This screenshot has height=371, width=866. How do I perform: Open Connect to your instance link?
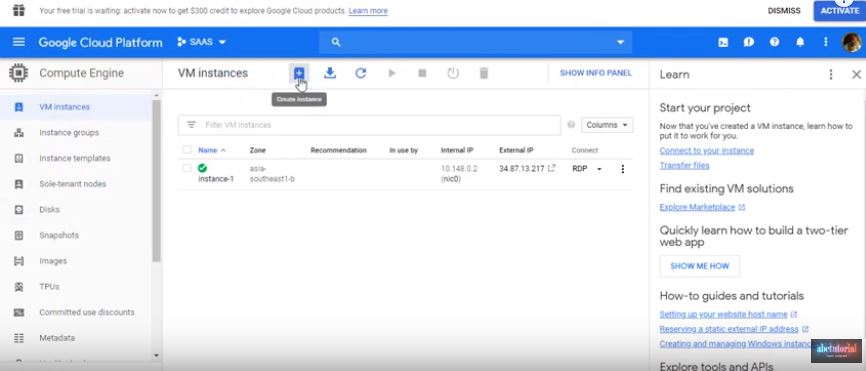[706, 151]
